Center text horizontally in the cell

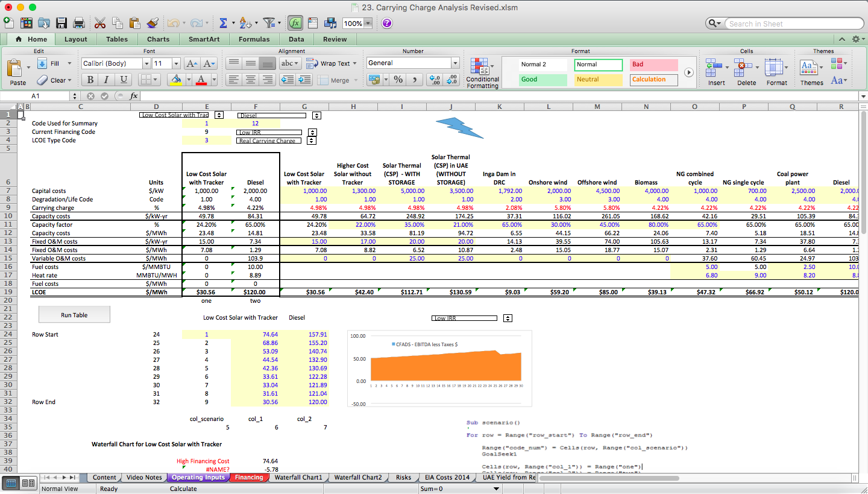tap(251, 80)
